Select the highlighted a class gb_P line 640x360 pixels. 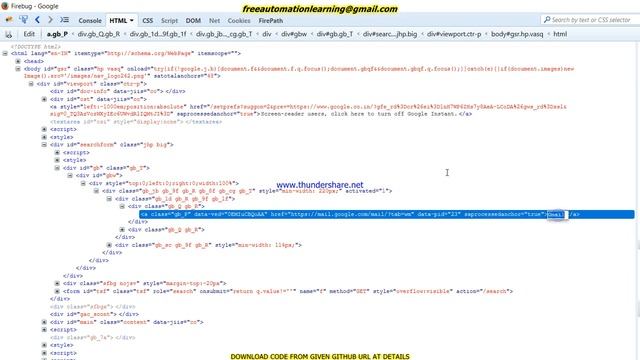(387, 214)
